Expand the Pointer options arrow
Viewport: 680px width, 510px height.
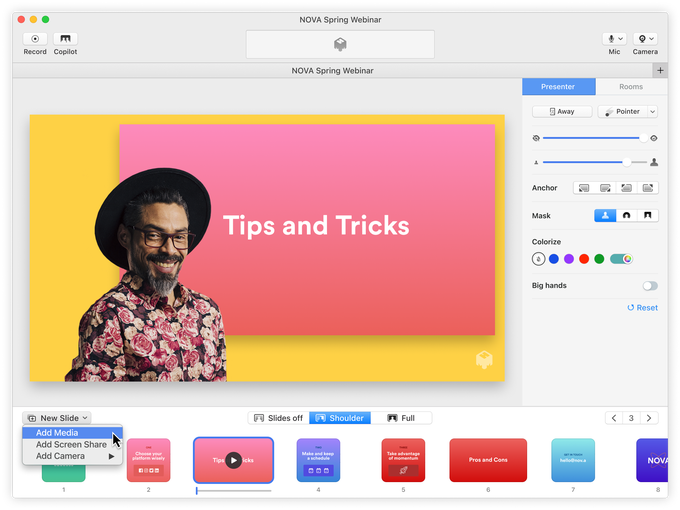coord(652,112)
